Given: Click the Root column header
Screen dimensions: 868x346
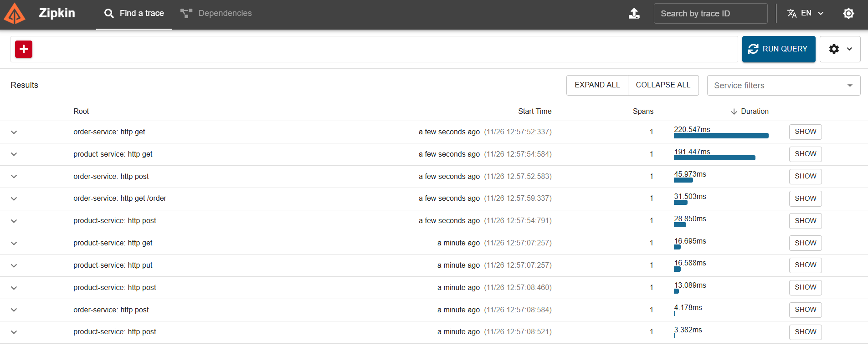Looking at the screenshot, I should coord(81,112).
